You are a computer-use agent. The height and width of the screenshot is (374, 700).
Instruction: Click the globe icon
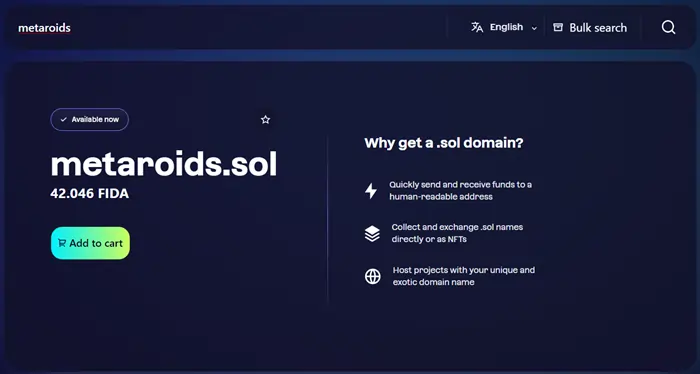pyautogui.click(x=373, y=276)
